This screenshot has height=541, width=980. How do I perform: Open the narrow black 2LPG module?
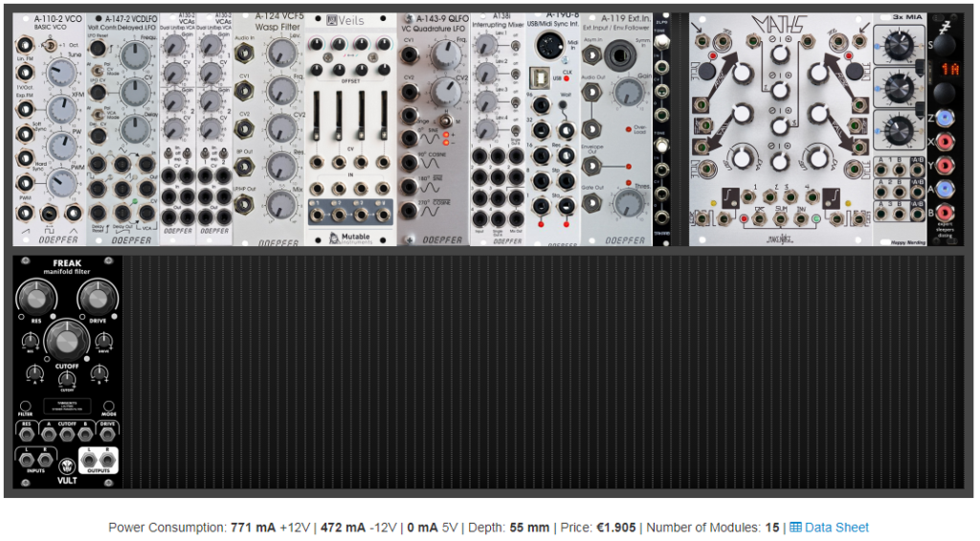click(x=661, y=129)
